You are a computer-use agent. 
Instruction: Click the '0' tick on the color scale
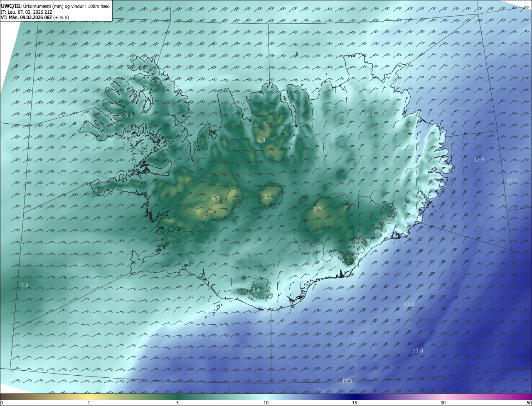click(x=2, y=403)
